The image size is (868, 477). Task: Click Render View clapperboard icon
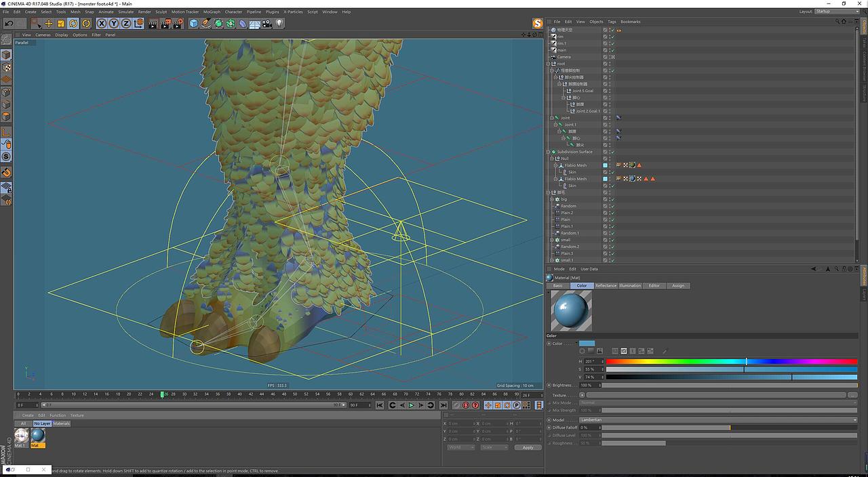point(153,24)
